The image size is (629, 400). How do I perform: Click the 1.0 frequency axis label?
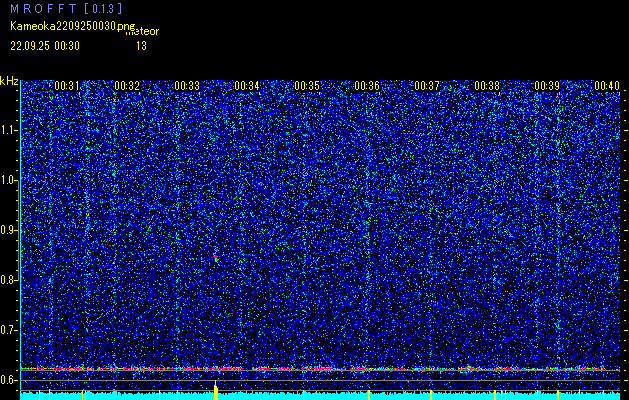[9, 181]
